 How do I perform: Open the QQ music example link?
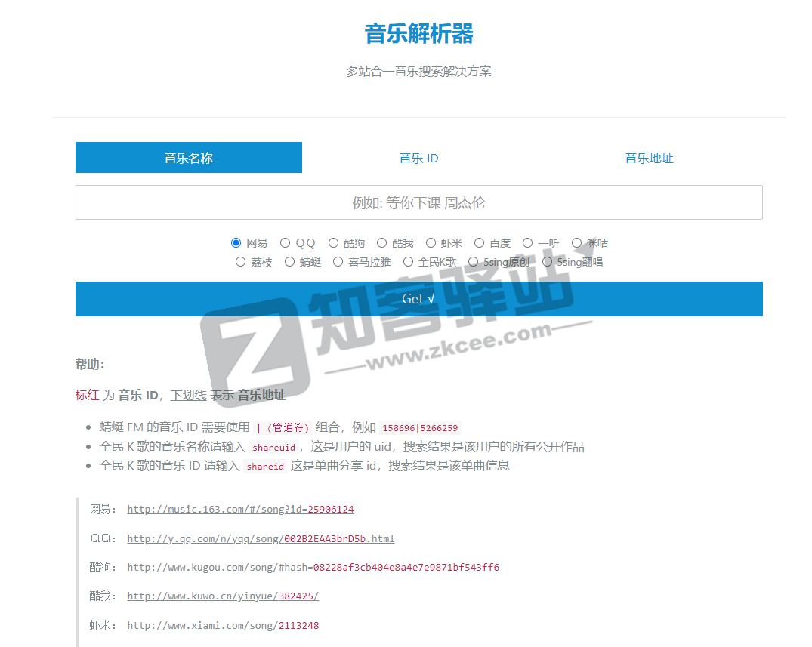pyautogui.click(x=261, y=538)
